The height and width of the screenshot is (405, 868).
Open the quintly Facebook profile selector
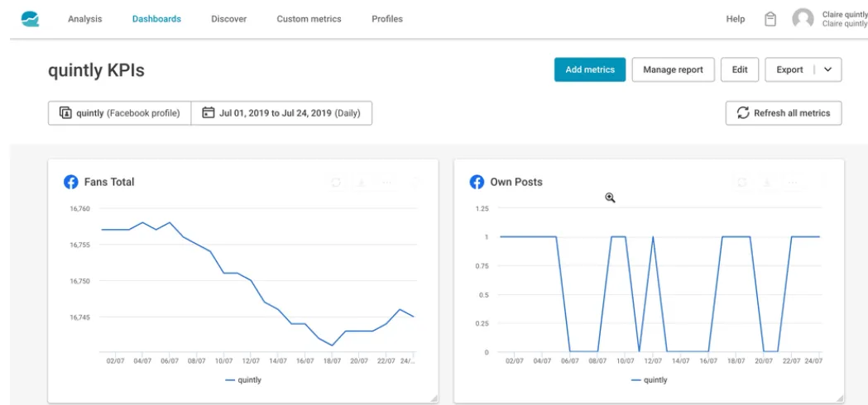click(120, 113)
